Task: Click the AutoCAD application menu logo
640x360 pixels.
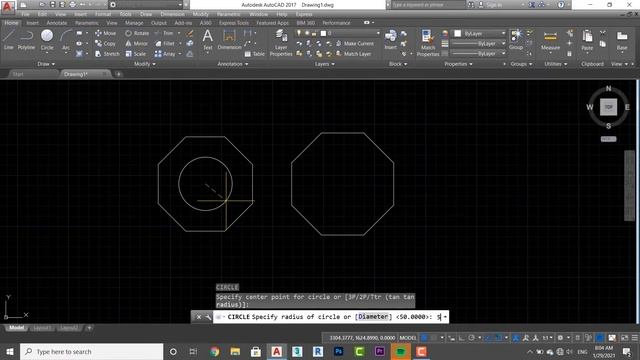Action: pyautogui.click(x=7, y=6)
